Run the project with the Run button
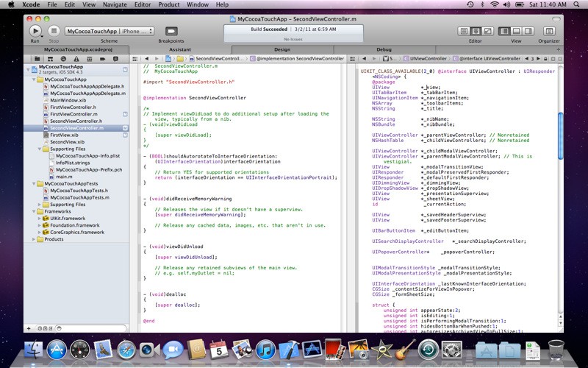This screenshot has height=368, width=588. [x=35, y=31]
